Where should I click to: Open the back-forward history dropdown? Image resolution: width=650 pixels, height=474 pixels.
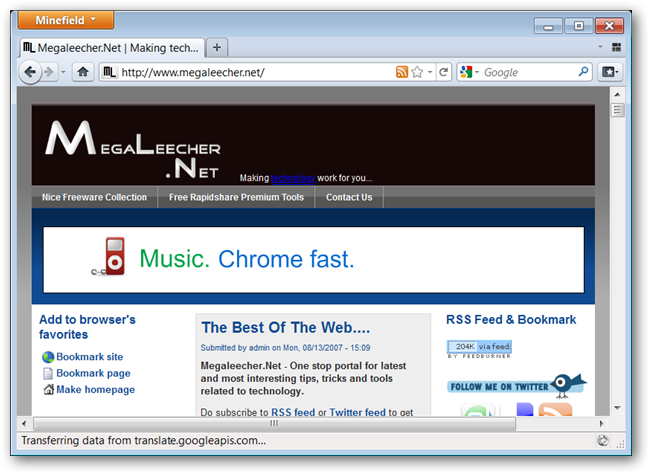63,72
